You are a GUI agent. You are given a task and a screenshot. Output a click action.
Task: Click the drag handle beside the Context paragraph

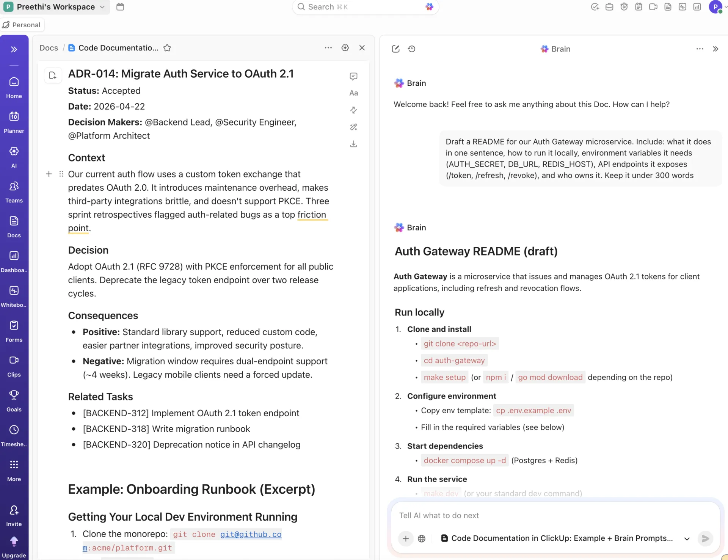coord(61,174)
